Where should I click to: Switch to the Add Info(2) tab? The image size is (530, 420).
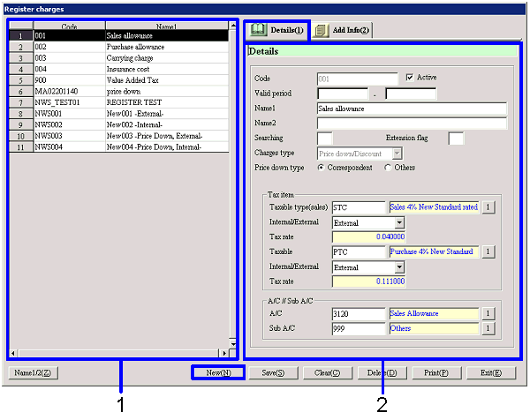[343, 31]
